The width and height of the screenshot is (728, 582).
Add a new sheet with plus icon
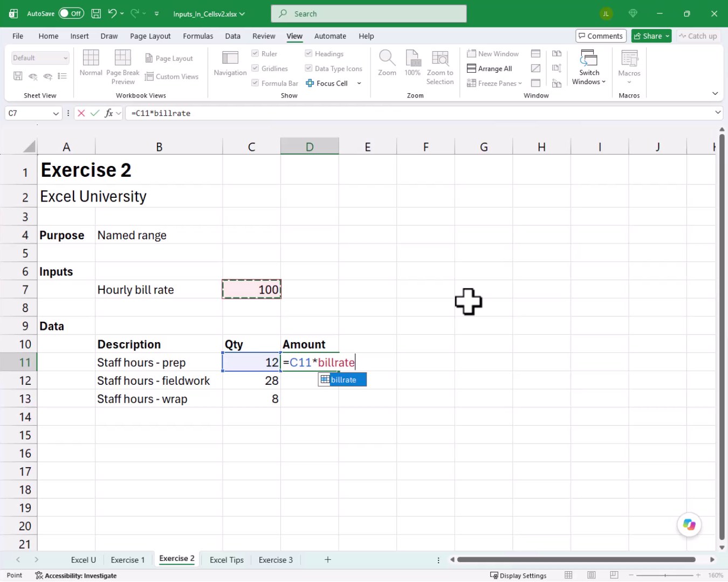click(x=328, y=560)
